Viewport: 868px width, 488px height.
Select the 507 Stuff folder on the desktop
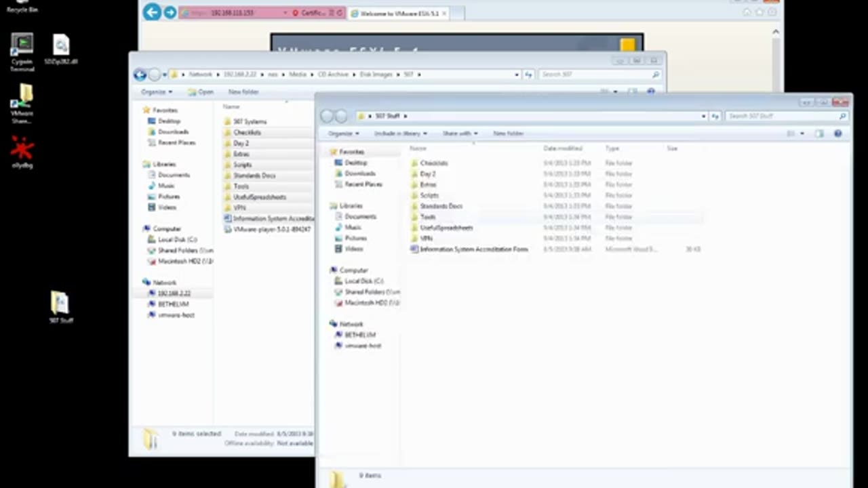coord(60,307)
